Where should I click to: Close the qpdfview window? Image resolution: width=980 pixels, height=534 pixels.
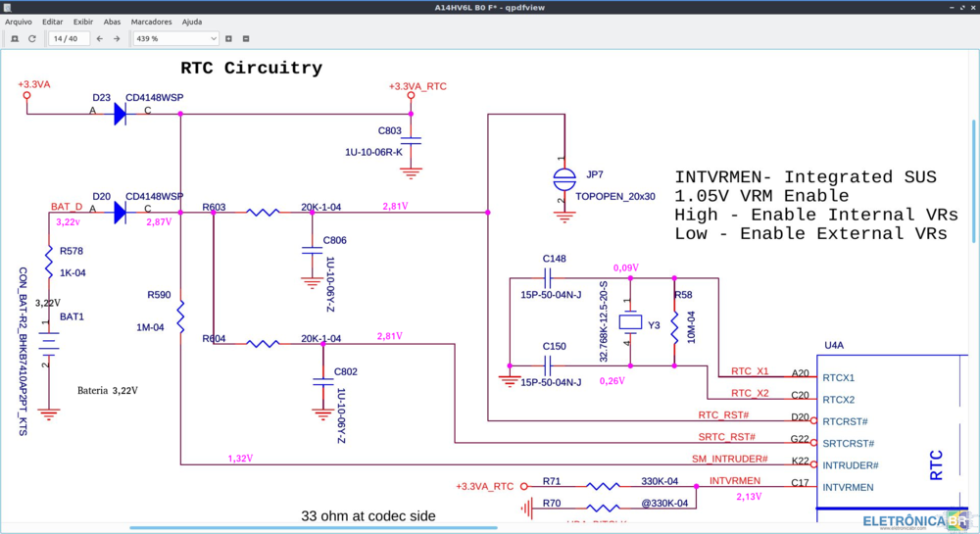972,7
